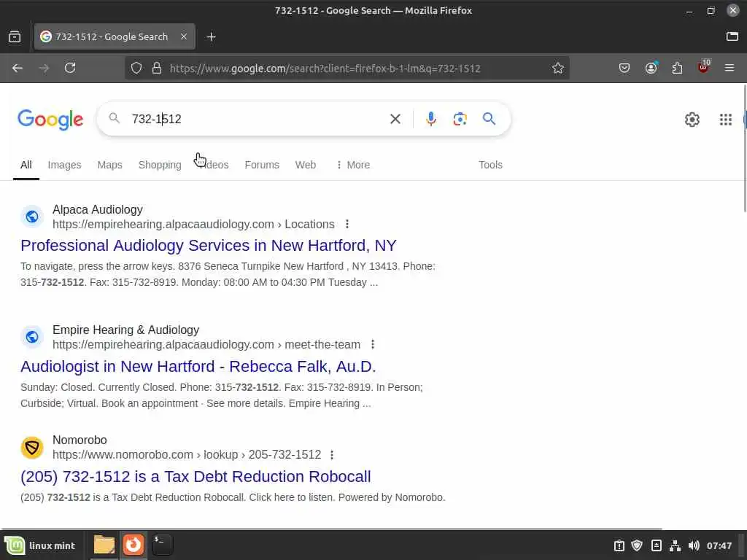747x560 pixels.
Task: Open the Tools options
Action: (490, 165)
